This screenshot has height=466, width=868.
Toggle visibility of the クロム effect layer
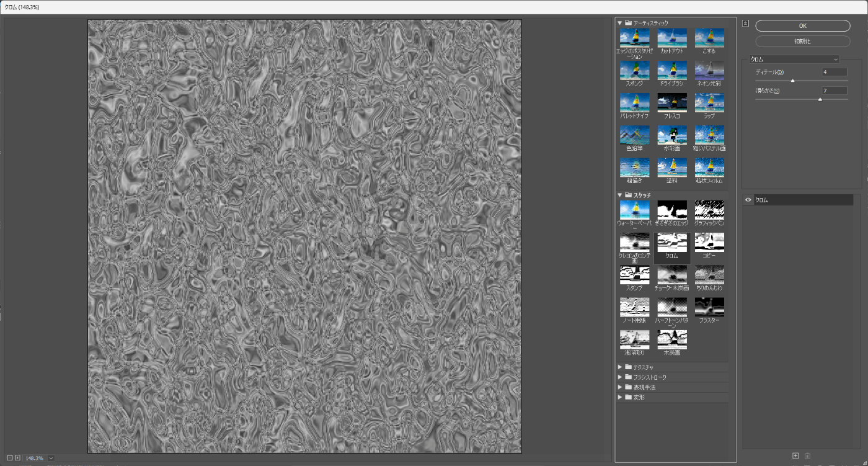[x=748, y=200]
